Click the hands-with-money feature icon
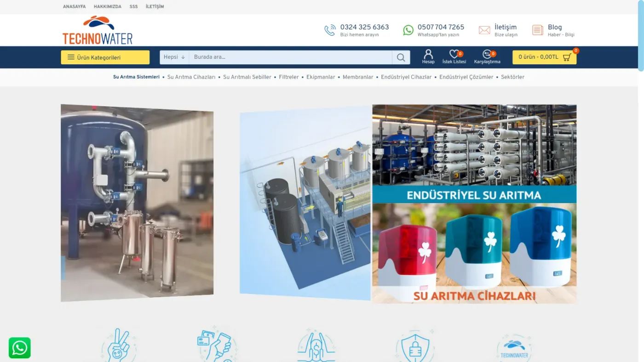This screenshot has width=644, height=362. click(x=316, y=345)
